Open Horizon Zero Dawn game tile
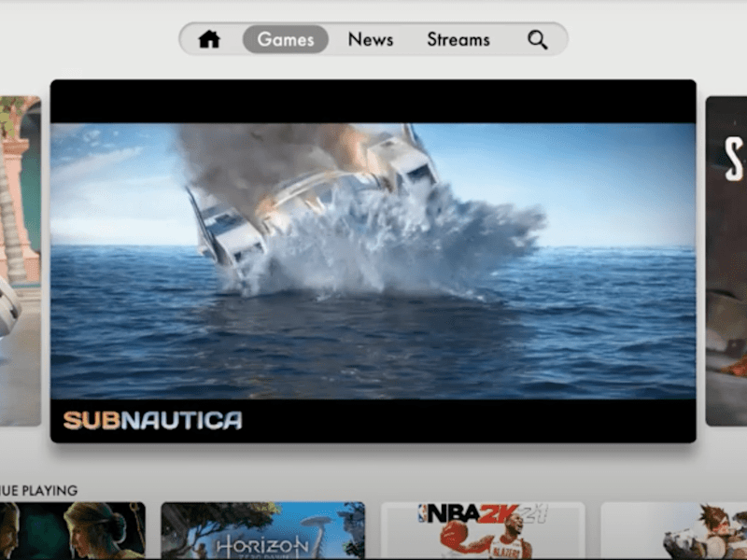 [262, 530]
